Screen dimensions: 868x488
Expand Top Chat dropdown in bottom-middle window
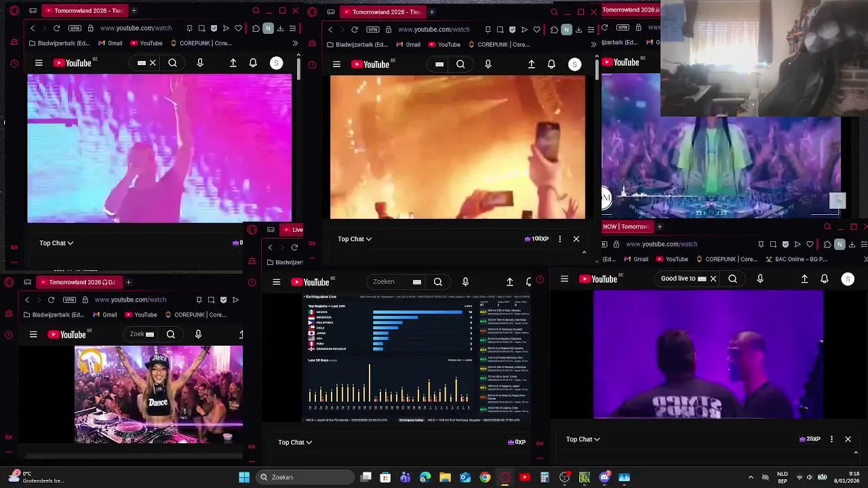click(x=295, y=442)
